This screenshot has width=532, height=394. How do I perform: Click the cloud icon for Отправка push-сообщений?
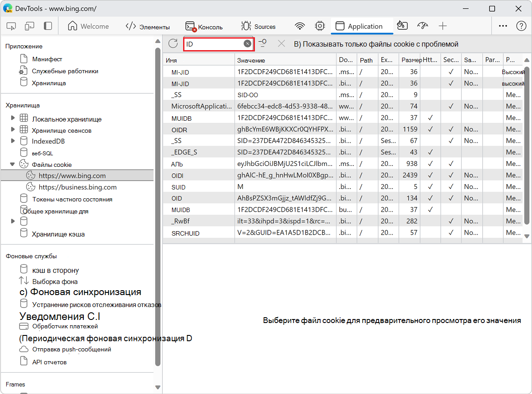(x=23, y=349)
